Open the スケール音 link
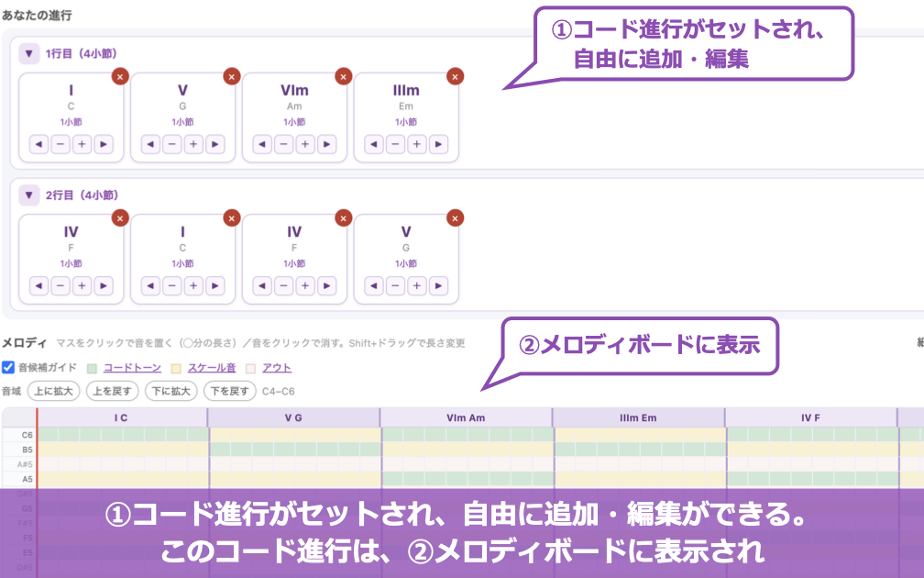This screenshot has width=924, height=578. click(x=212, y=367)
